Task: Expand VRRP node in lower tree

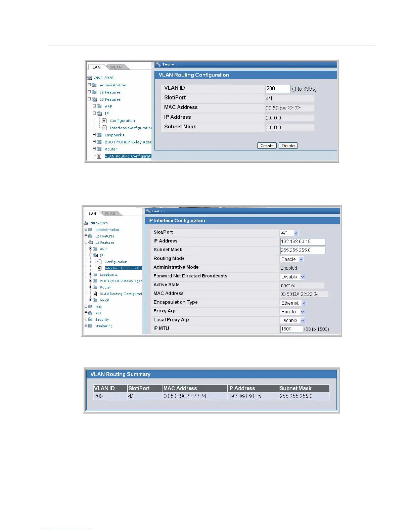Action: [91, 300]
